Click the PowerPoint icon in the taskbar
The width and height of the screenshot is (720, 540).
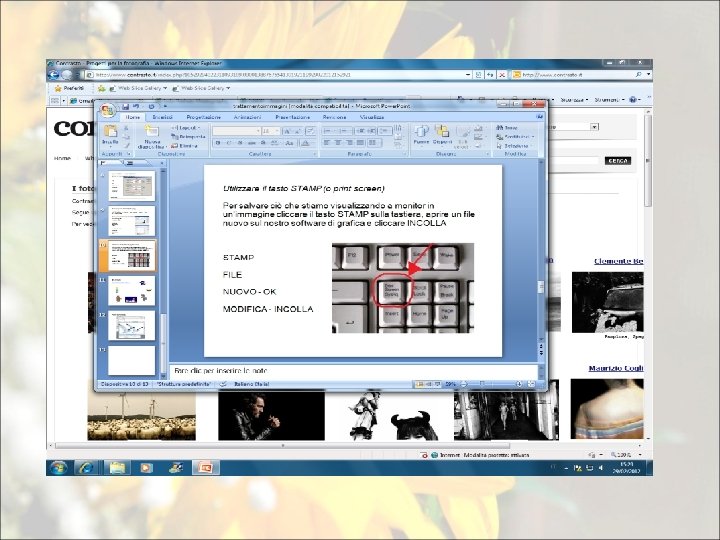coord(206,467)
